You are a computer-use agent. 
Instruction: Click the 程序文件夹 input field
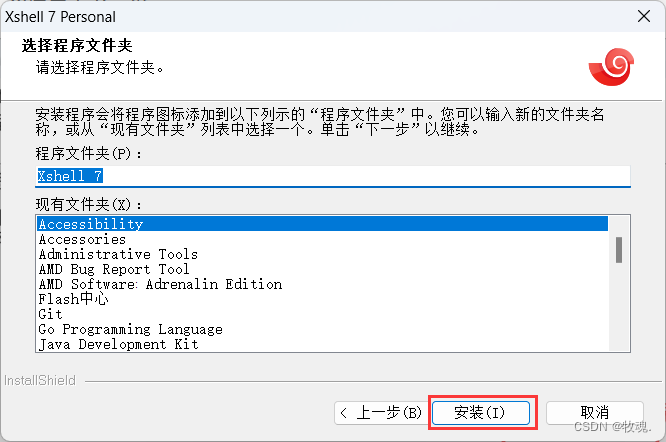333,176
